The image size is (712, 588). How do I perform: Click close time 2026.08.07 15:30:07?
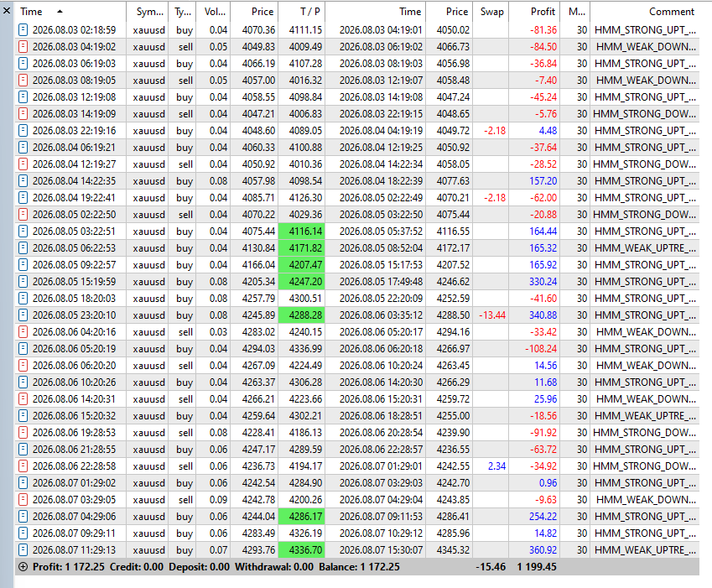(381, 551)
